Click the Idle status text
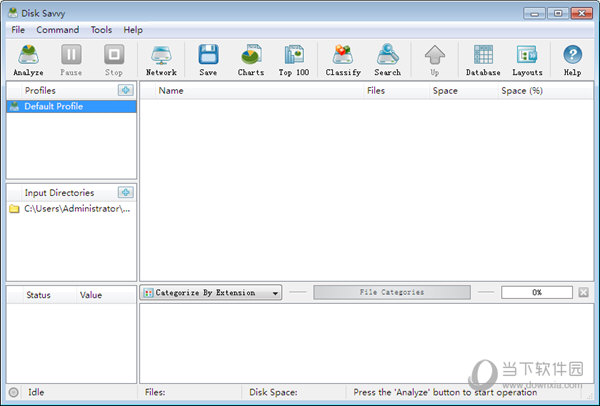The image size is (600, 406). tap(36, 392)
